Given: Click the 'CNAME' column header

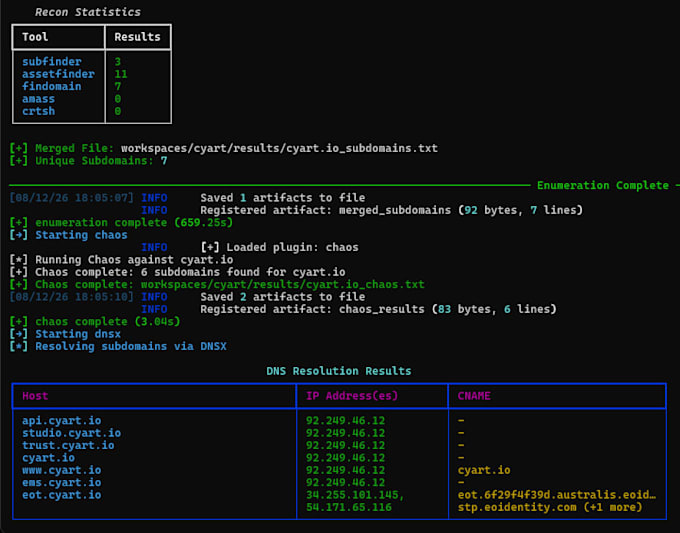Looking at the screenshot, I should (474, 396).
